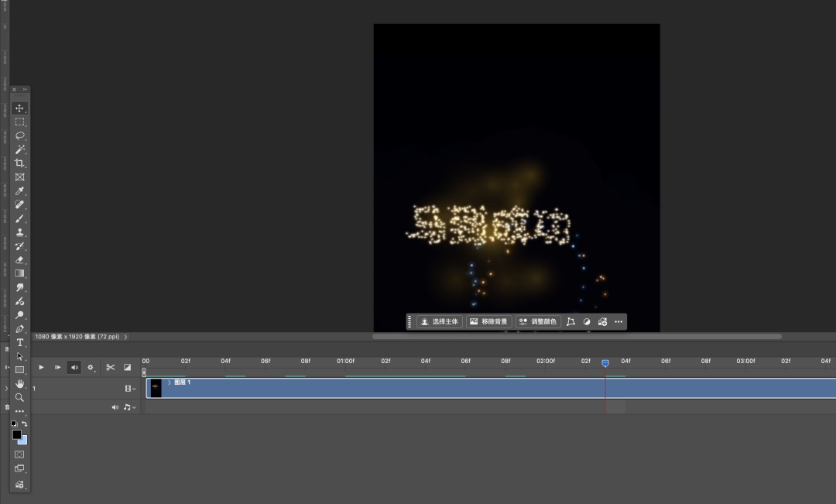Click the Zoom magnifier tool

pos(20,397)
